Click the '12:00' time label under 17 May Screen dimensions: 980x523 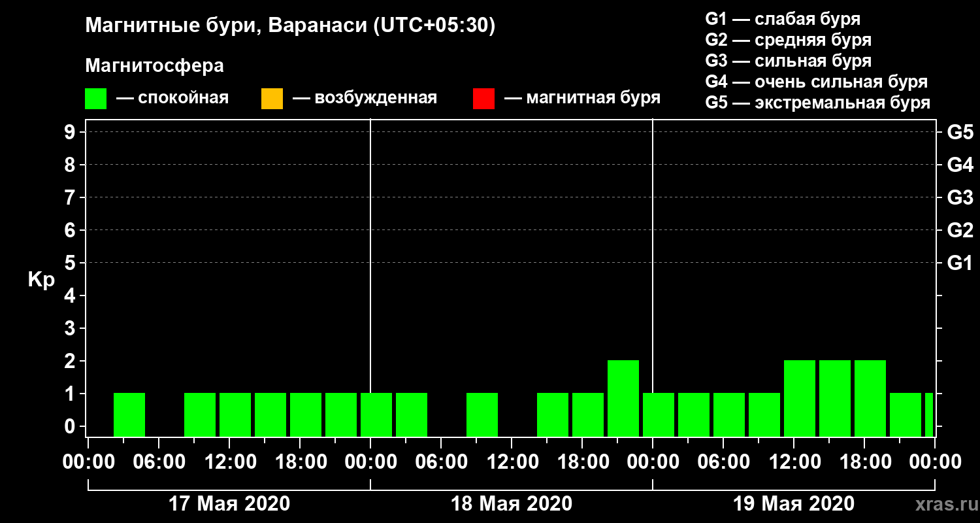(x=229, y=462)
